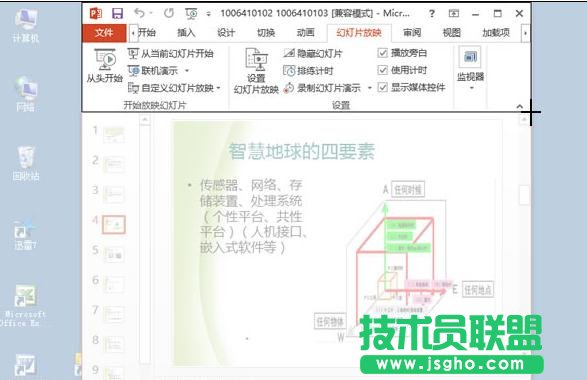This screenshot has width=587, height=380.
Task: Switch to the Home (开始) tab
Action: [147, 33]
